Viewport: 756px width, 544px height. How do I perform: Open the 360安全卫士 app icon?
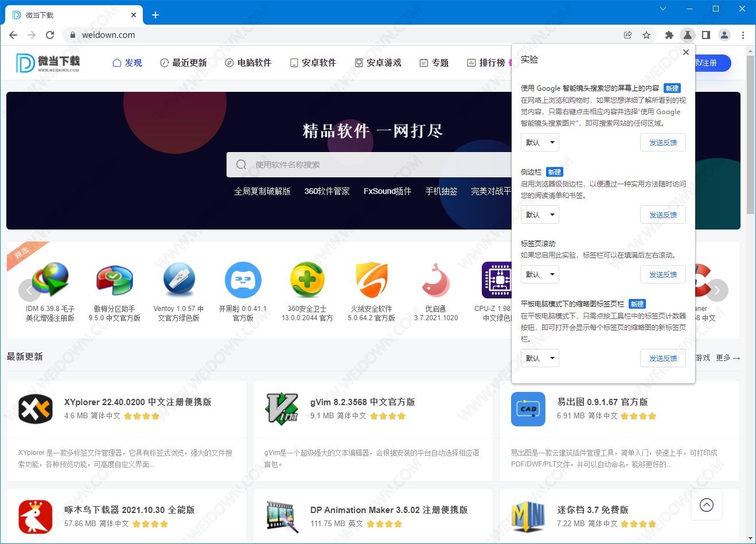pos(307,280)
